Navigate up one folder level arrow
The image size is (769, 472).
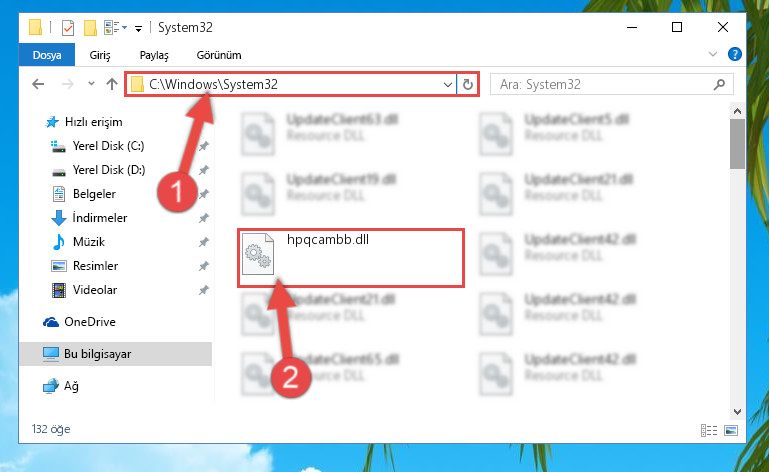pyautogui.click(x=112, y=84)
